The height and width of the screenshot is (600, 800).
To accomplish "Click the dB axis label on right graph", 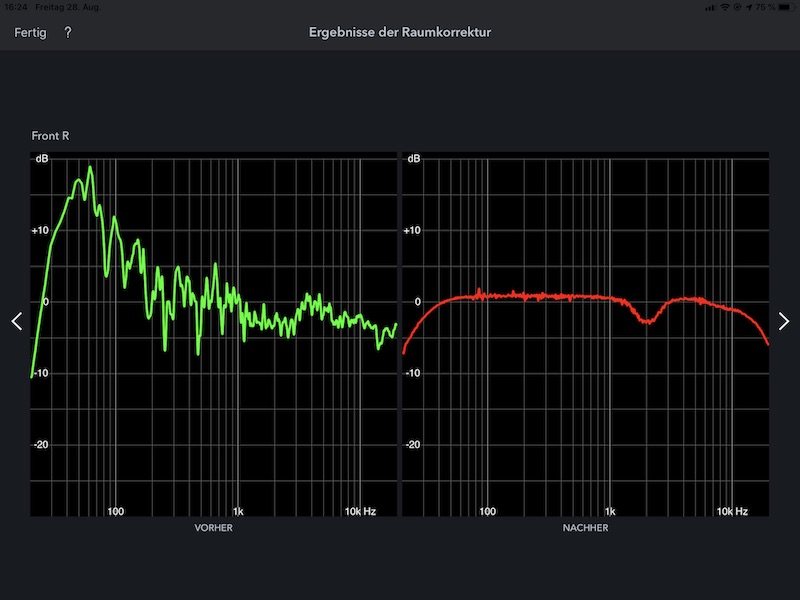I will click(x=414, y=159).
